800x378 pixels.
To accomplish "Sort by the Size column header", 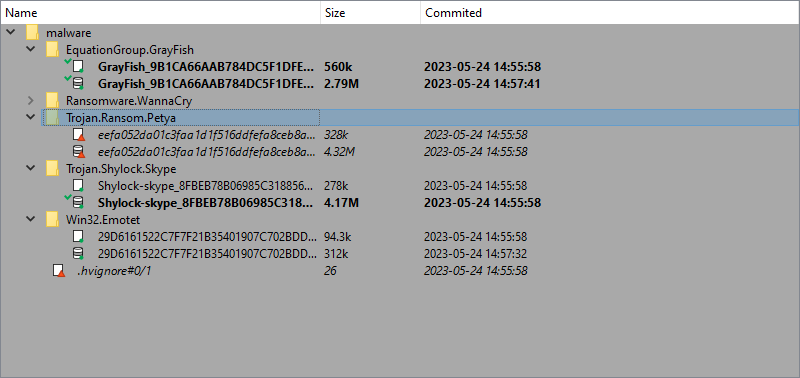I will (370, 12).
